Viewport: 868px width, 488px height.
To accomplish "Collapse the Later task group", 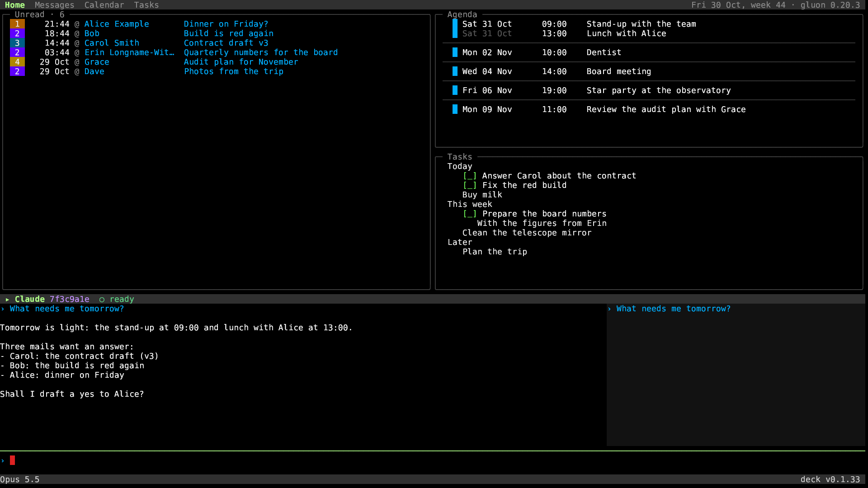I will click(x=459, y=242).
